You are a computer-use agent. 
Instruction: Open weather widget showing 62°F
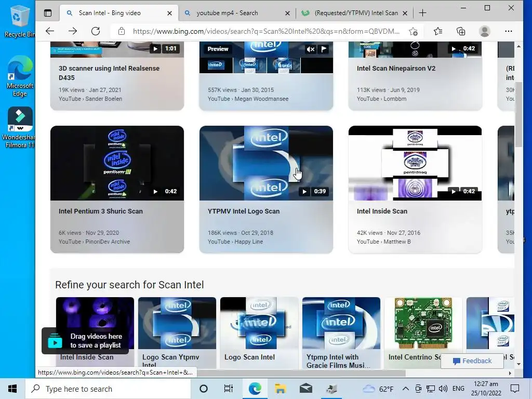[x=378, y=389]
